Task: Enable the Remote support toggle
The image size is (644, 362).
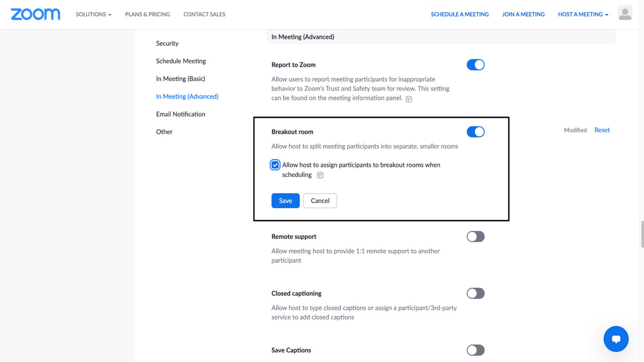Action: [475, 237]
